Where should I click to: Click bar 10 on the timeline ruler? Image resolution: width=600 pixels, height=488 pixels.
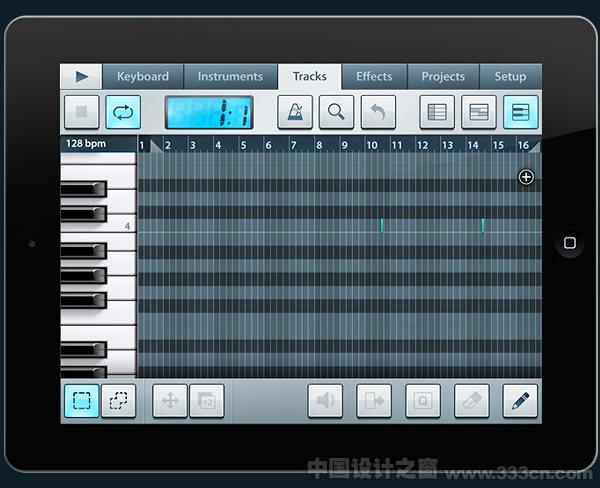(x=372, y=145)
